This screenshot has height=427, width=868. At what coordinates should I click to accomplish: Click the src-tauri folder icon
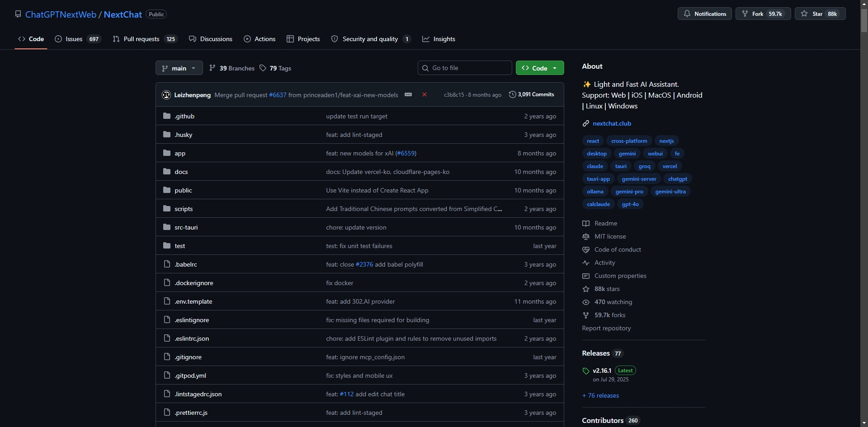click(167, 227)
